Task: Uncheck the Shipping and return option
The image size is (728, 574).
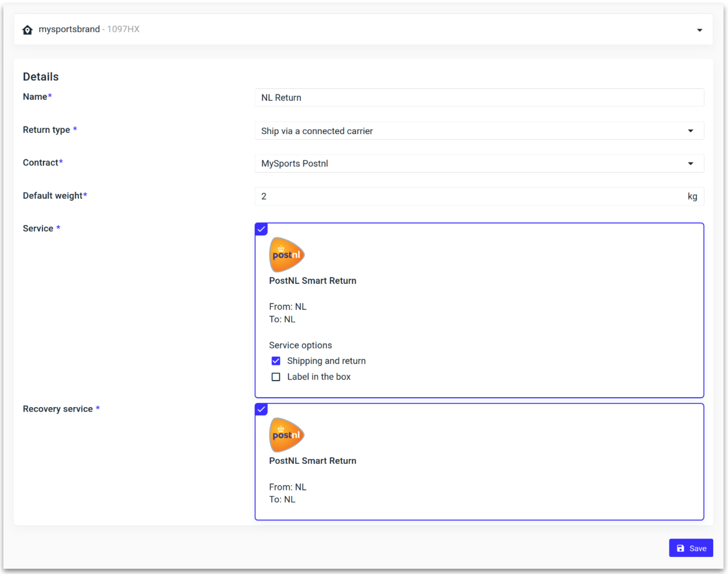Action: coord(276,360)
